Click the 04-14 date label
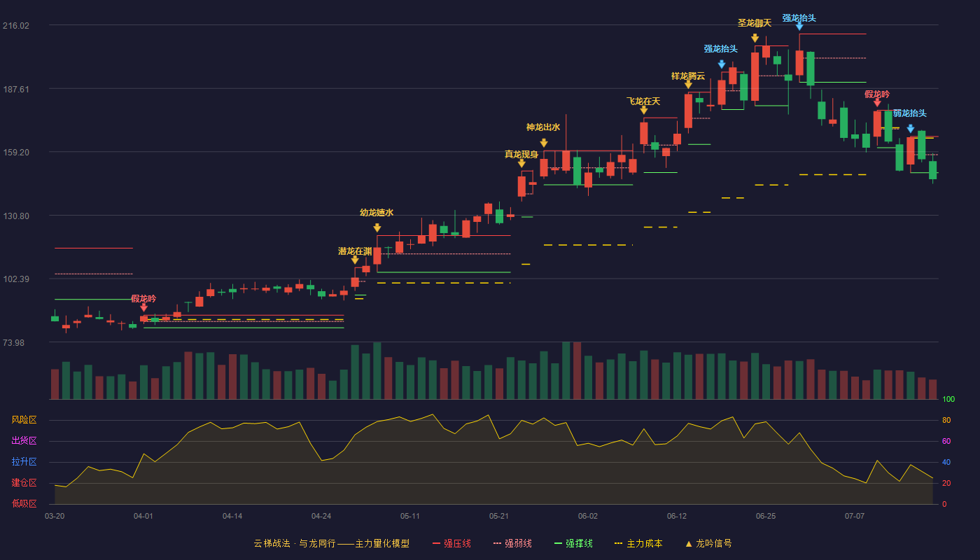This screenshot has height=560, width=980. [232, 516]
